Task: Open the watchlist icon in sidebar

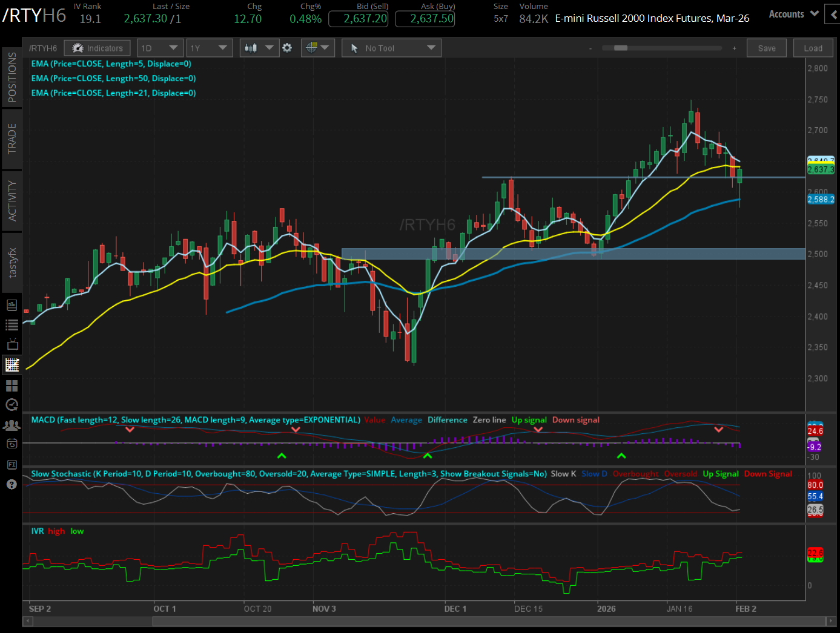Action: coord(12,324)
